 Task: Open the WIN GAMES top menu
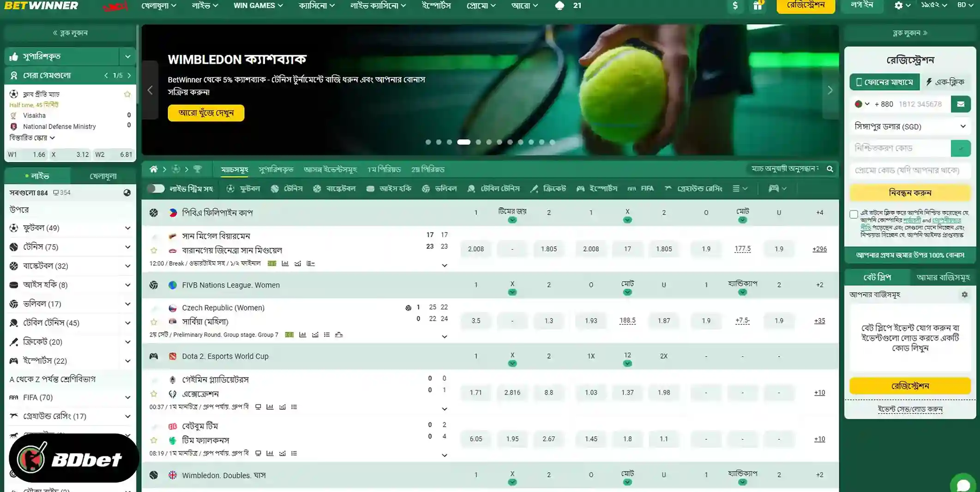click(x=258, y=6)
